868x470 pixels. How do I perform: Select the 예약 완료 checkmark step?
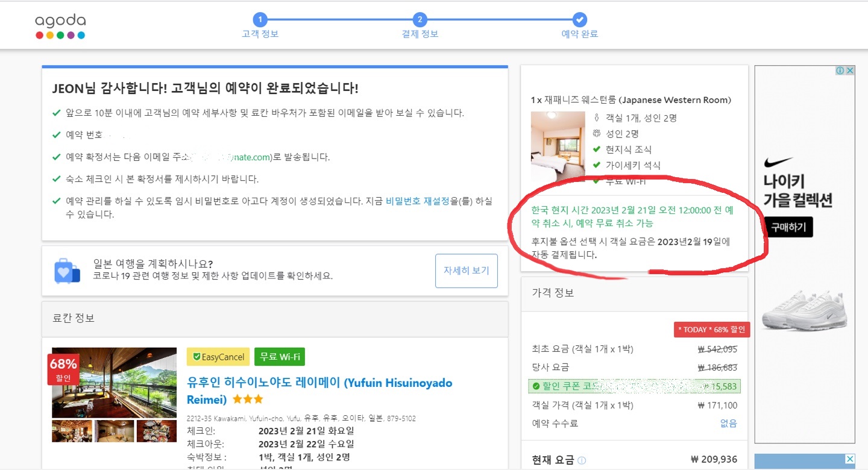coord(580,20)
